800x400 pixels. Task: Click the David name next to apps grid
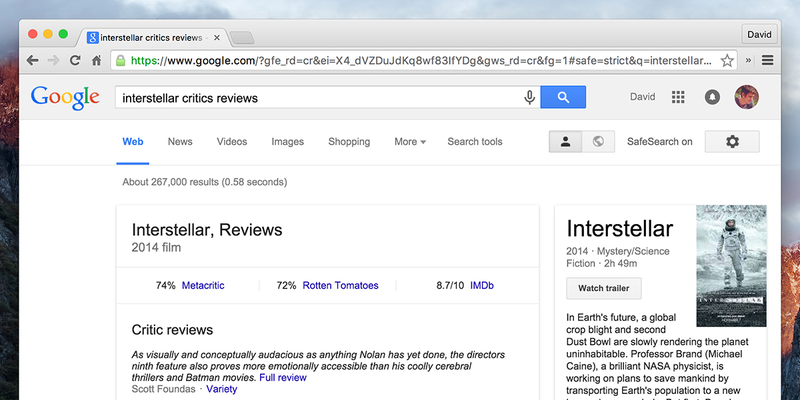click(642, 97)
